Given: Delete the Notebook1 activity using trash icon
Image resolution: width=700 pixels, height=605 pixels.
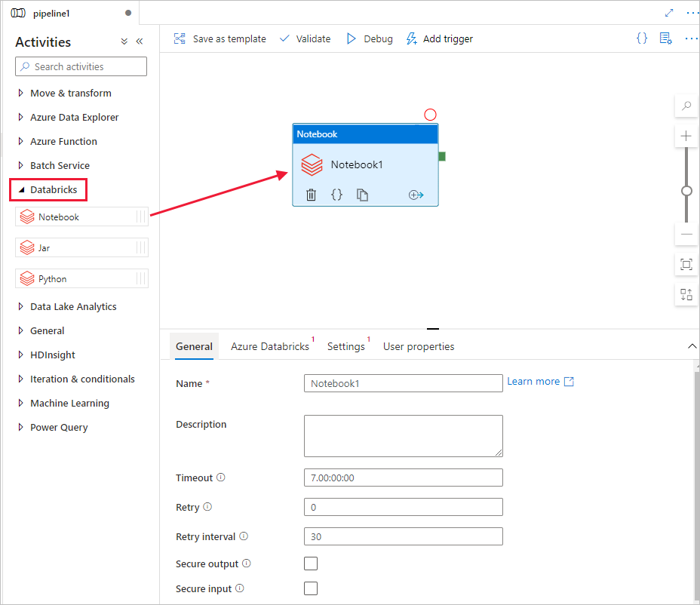Looking at the screenshot, I should click(310, 195).
